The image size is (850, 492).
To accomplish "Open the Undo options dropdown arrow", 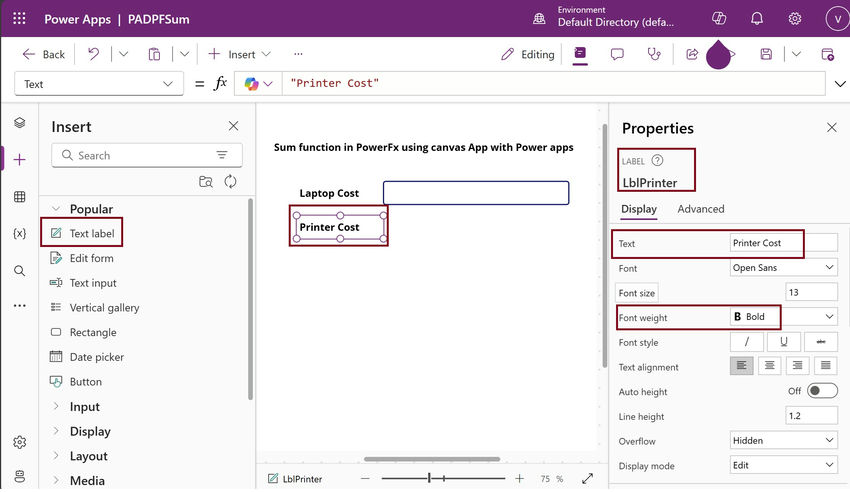I will pyautogui.click(x=123, y=54).
